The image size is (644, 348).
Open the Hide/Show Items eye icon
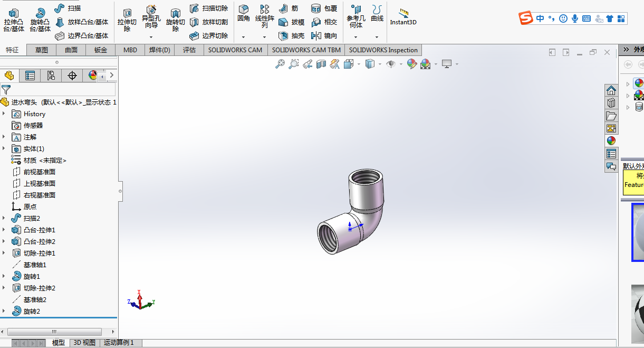point(391,64)
